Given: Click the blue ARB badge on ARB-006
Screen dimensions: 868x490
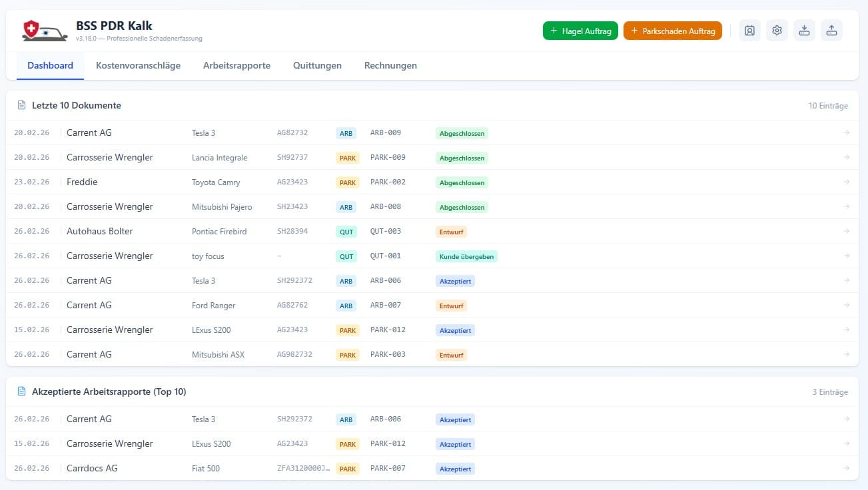Looking at the screenshot, I should pos(346,280).
